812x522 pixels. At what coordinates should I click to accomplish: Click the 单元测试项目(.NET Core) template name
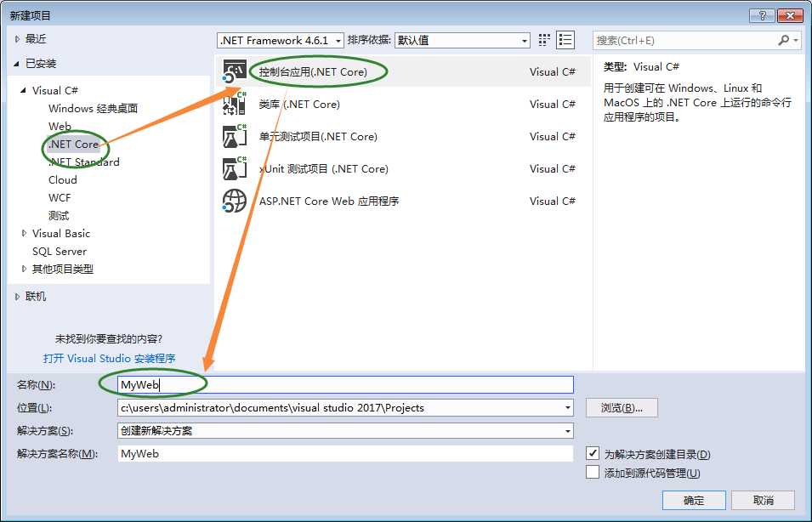click(x=318, y=136)
